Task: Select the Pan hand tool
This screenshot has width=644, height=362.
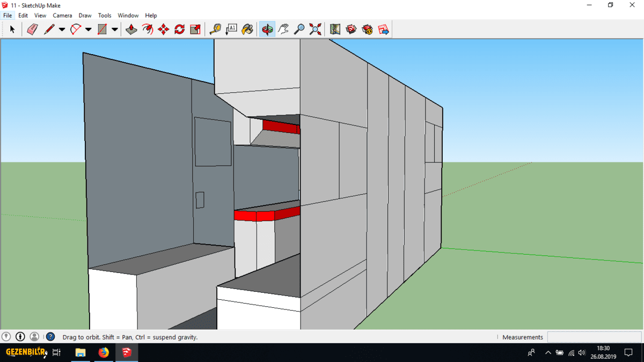Action: 283,29
